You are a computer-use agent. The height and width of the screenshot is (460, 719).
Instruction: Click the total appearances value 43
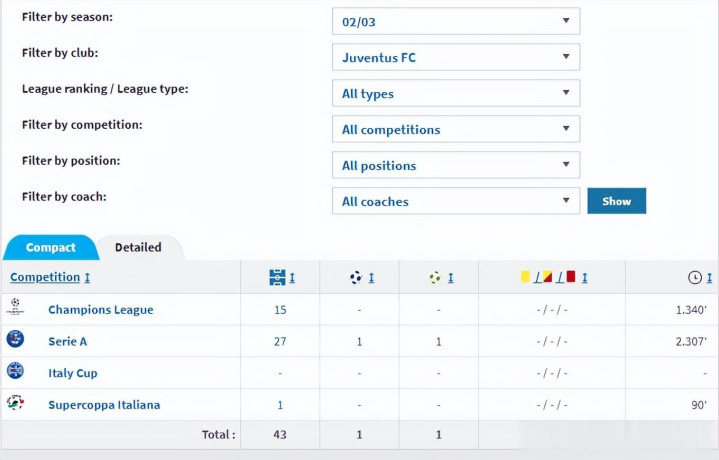pos(280,435)
